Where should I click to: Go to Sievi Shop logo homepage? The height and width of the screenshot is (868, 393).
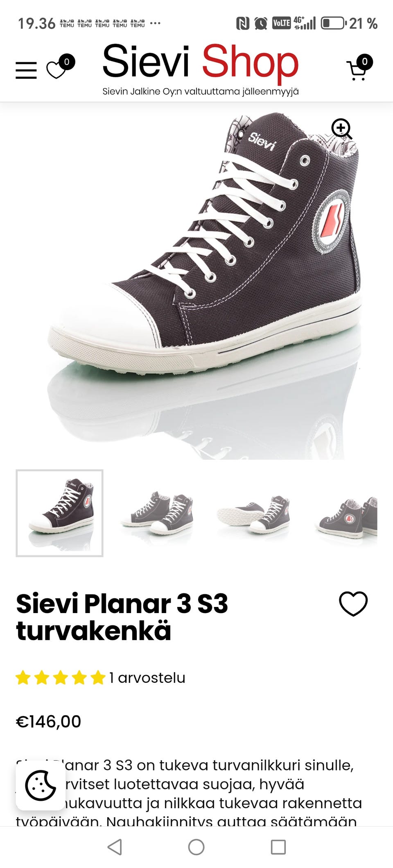tap(201, 69)
